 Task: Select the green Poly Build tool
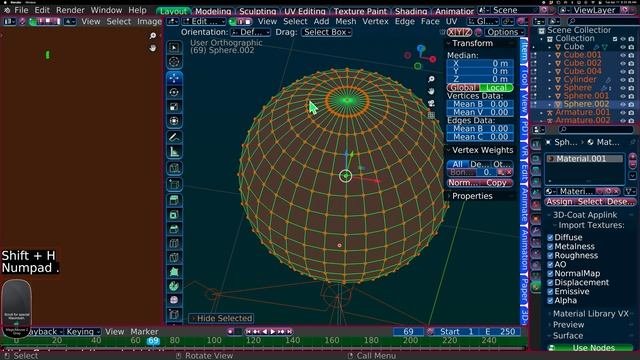point(174,271)
